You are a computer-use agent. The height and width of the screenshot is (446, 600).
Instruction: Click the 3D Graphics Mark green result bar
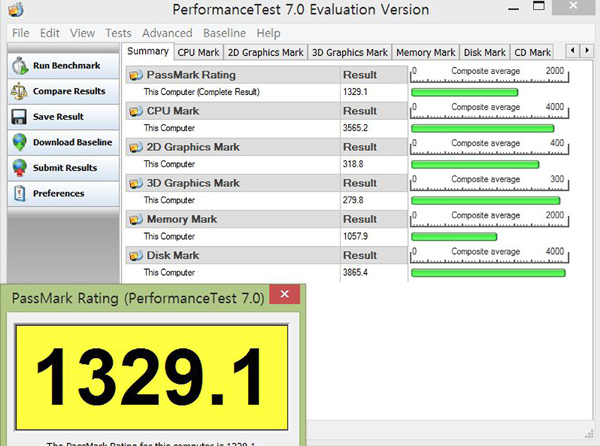click(x=486, y=200)
